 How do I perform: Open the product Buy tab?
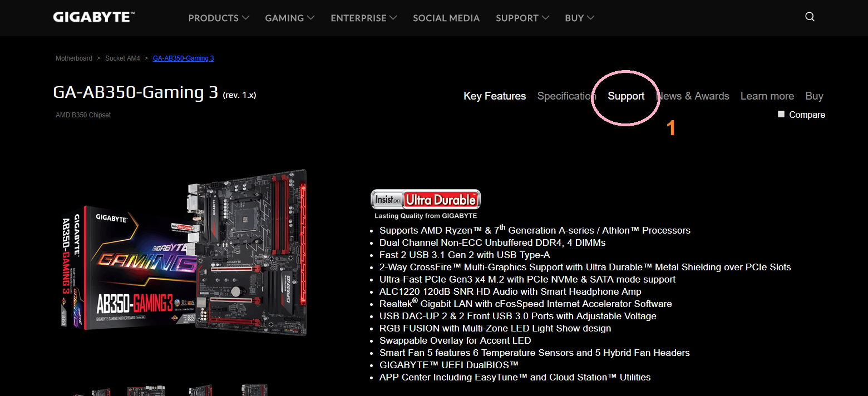814,96
